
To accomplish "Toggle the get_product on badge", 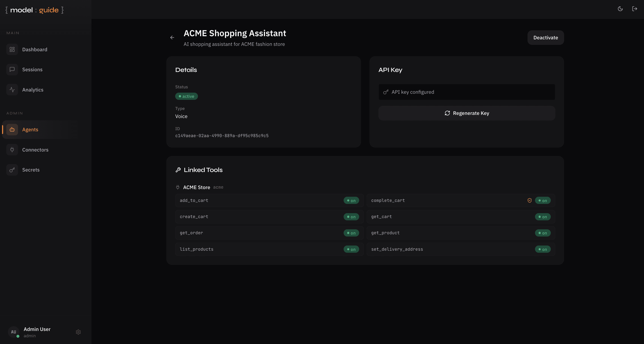I will [542, 233].
